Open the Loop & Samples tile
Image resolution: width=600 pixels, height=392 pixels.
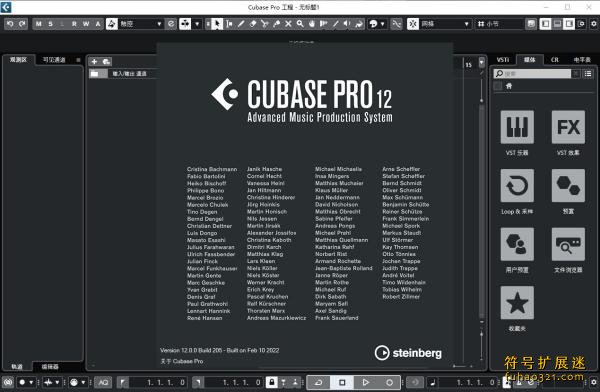pos(517,186)
